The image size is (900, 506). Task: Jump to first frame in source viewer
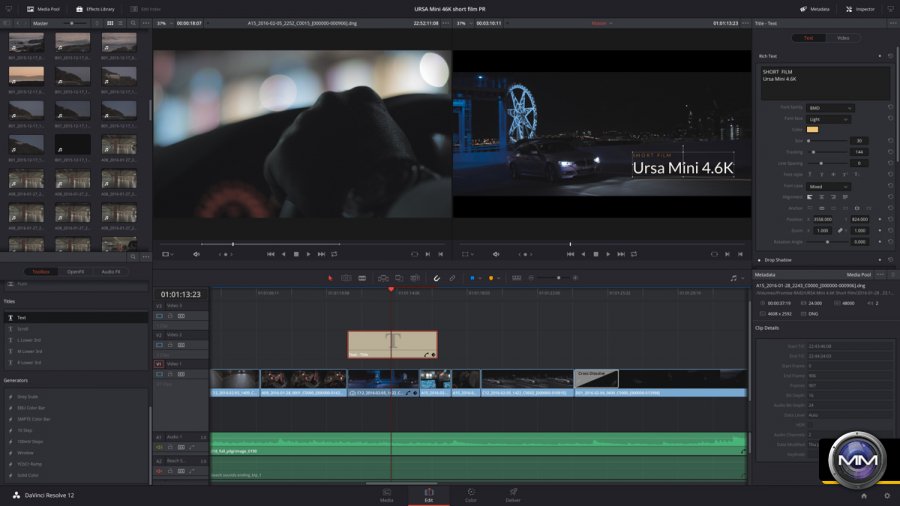tap(270, 254)
